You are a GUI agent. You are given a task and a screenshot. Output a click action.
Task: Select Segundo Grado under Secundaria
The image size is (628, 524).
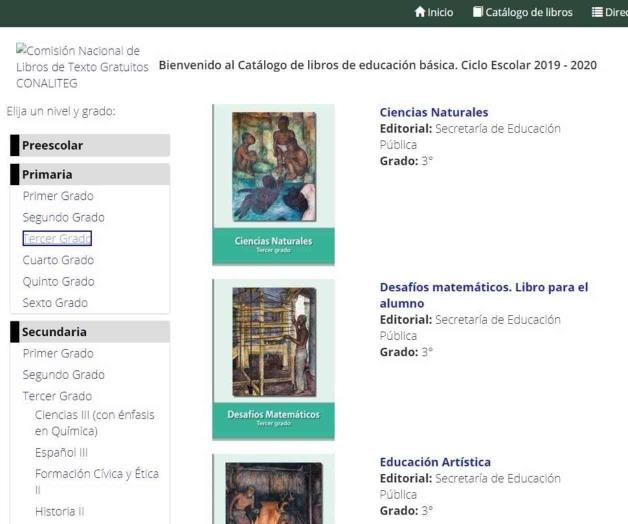tap(64, 375)
